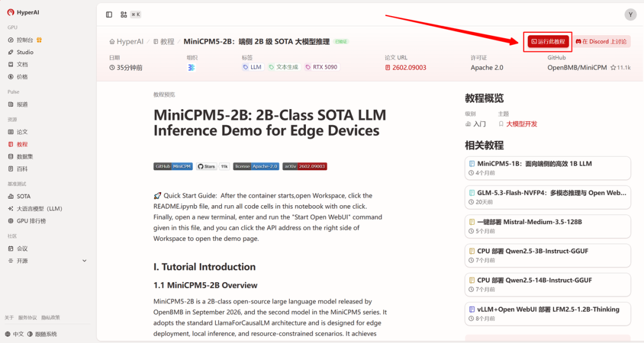Viewport: 644px width, 343px height.
Task: Click the 已验证 verified badge
Action: pyautogui.click(x=341, y=42)
